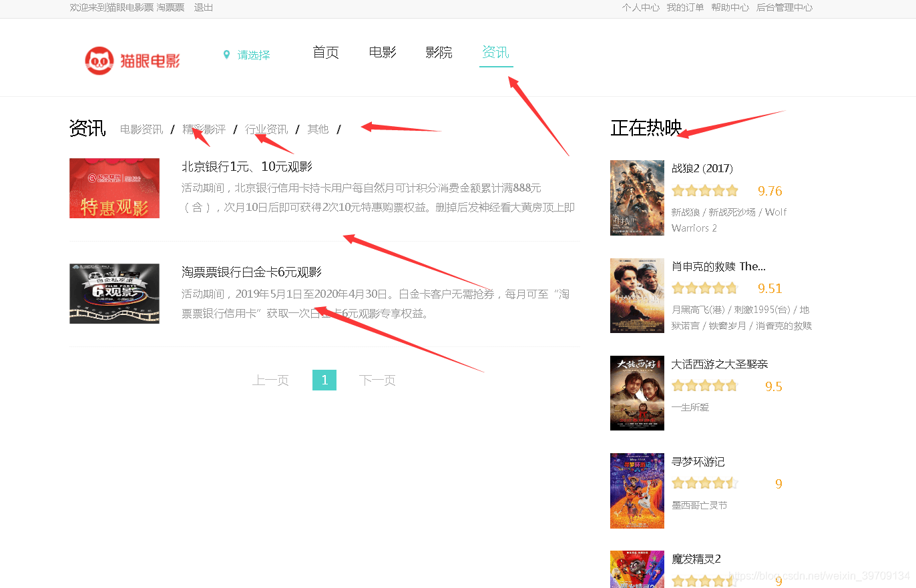Image resolution: width=916 pixels, height=588 pixels.
Task: Click the 肖申克的救赎 movie poster
Action: pyautogui.click(x=637, y=296)
